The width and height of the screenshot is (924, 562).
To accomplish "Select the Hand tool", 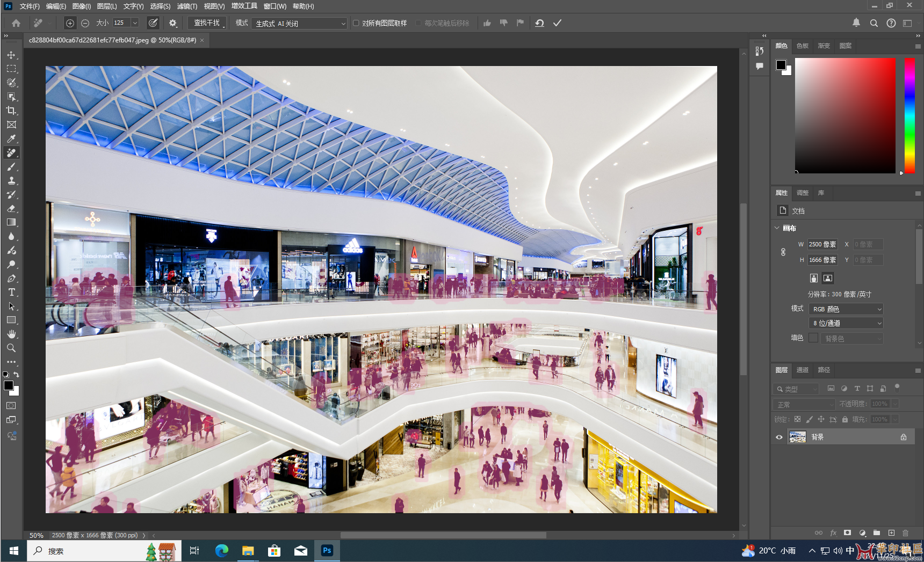I will click(11, 334).
